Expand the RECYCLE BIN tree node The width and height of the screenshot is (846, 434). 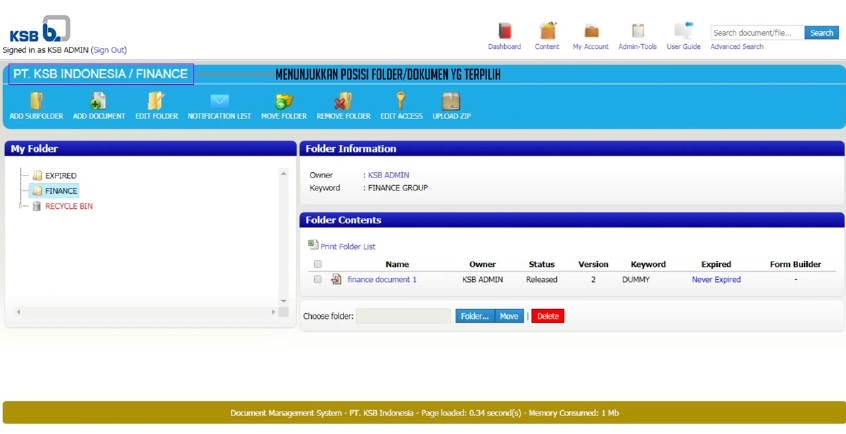click(21, 206)
